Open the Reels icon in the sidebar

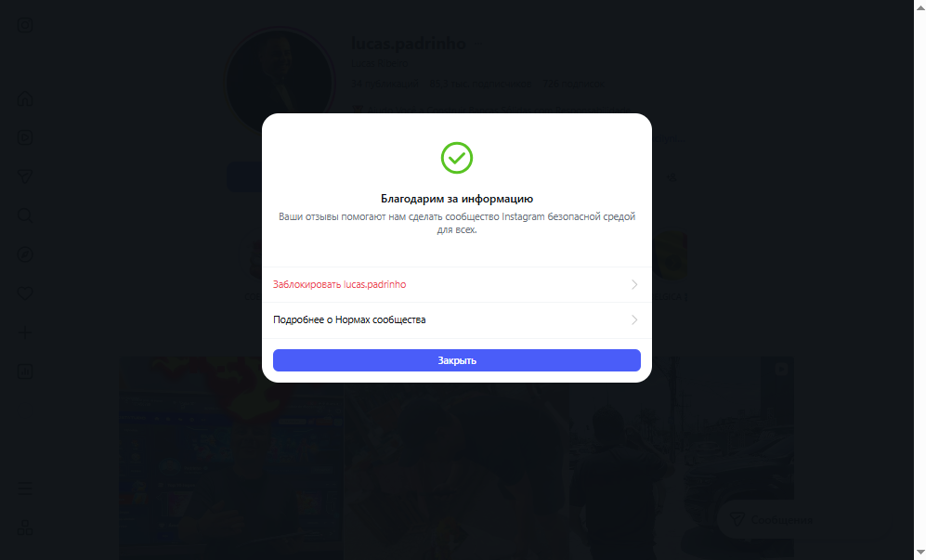coord(25,137)
